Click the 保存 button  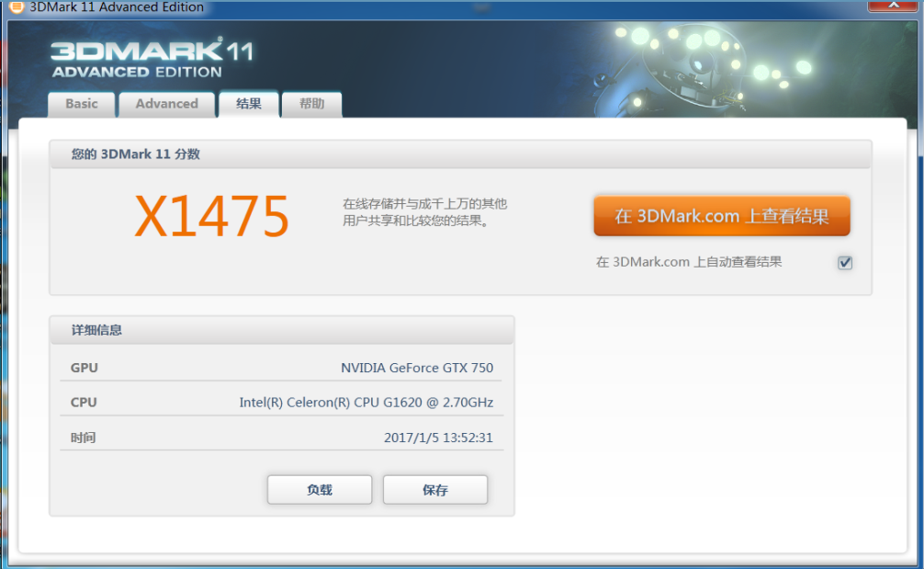pos(435,489)
